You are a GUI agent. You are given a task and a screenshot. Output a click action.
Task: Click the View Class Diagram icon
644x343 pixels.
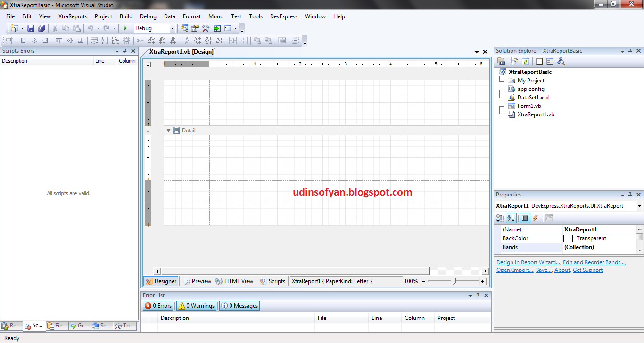point(560,61)
